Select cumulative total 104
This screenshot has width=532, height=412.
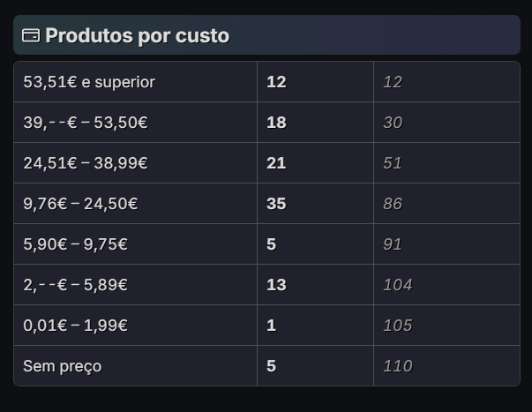coord(397,285)
